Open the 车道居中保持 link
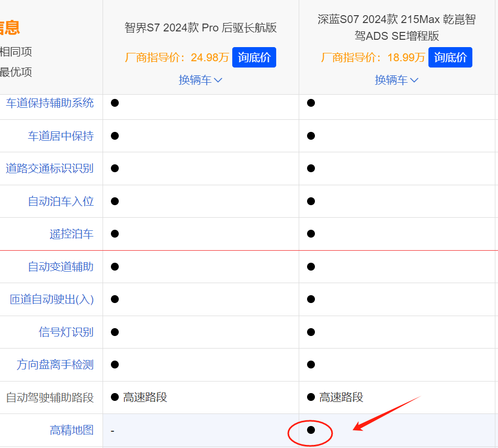The width and height of the screenshot is (498, 448). tap(61, 136)
